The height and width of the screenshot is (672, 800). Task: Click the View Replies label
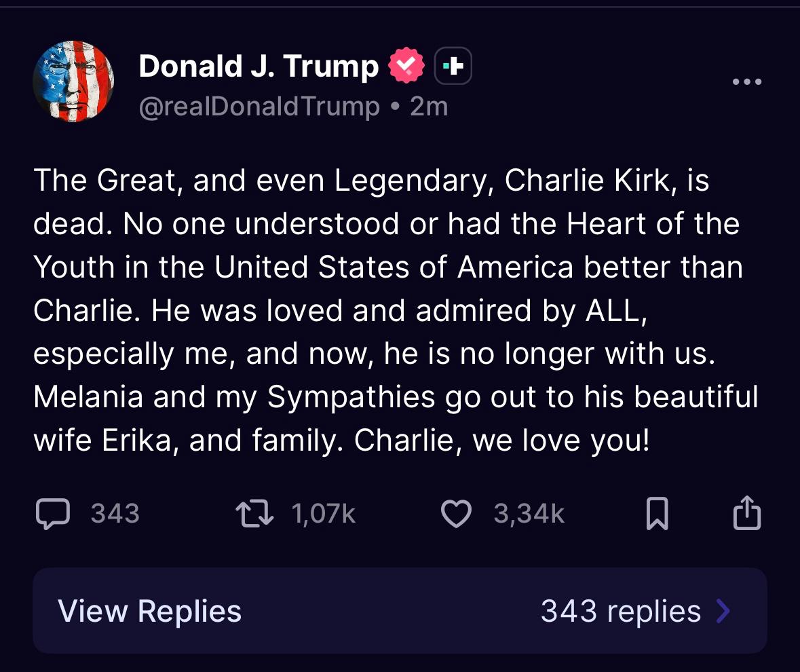(149, 611)
